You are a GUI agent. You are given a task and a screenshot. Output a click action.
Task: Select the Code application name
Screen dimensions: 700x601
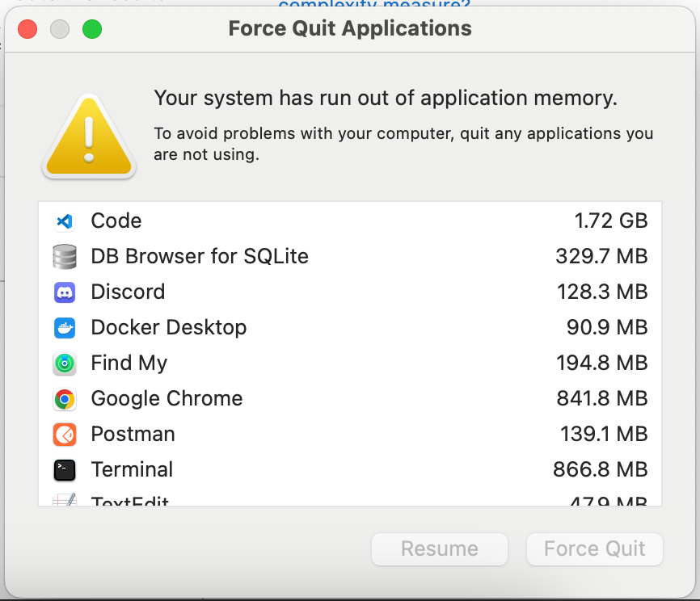pos(116,221)
